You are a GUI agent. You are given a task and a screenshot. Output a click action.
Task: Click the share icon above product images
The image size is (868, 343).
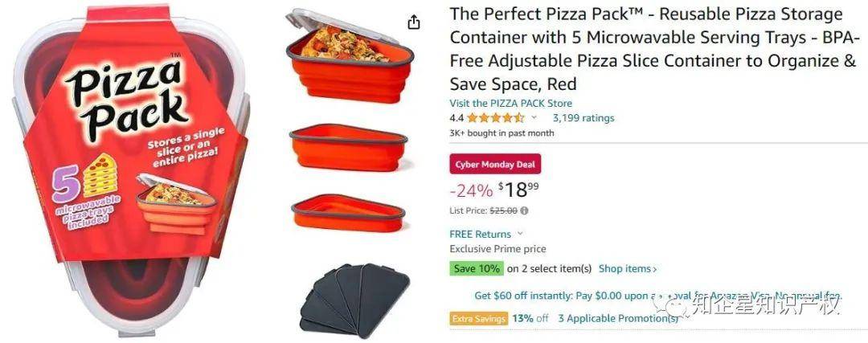(414, 22)
